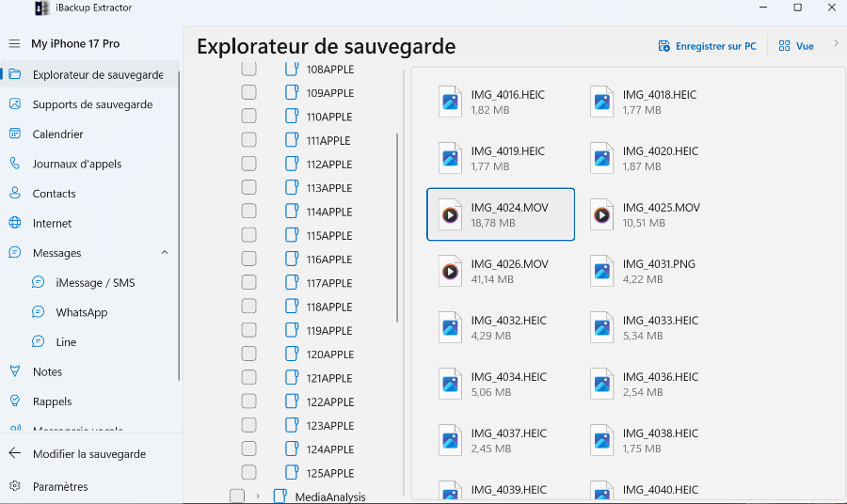
Task: Click the back arrow beside Modifier la sauvegarde
Action: (15, 453)
